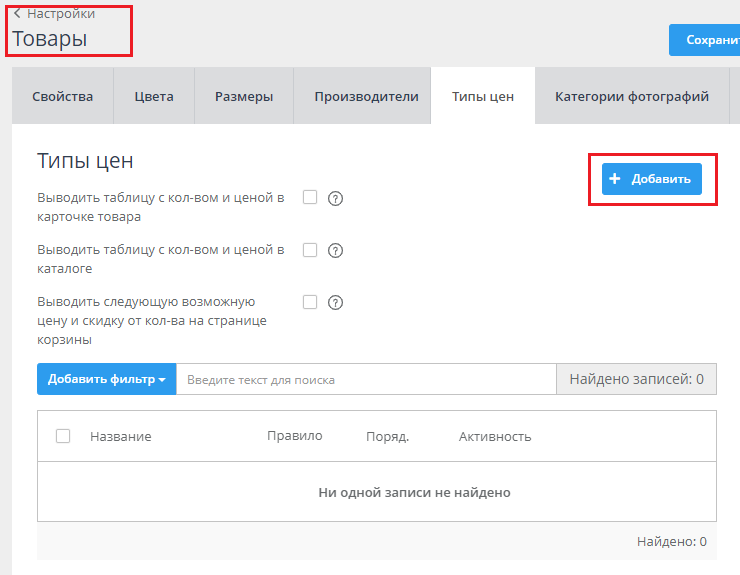Image resolution: width=740 pixels, height=575 pixels.
Task: Click the blue Добавить button
Action: click(652, 179)
